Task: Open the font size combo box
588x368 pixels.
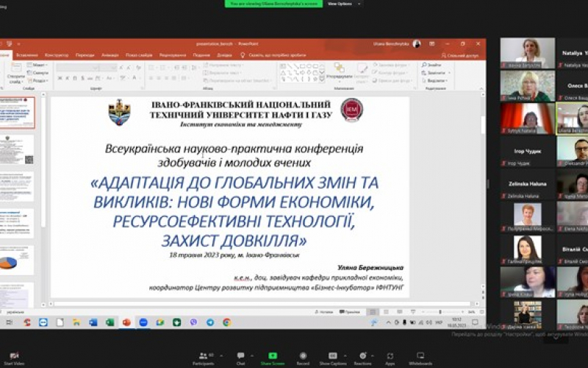Action: (108, 68)
